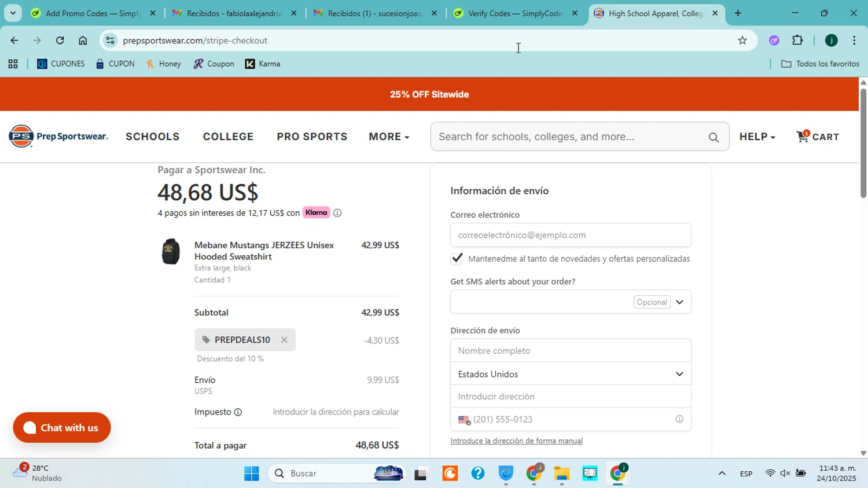Click the Windows taskbar Buscar search box
Viewport: 868px width, 488px height.
[x=336, y=474]
